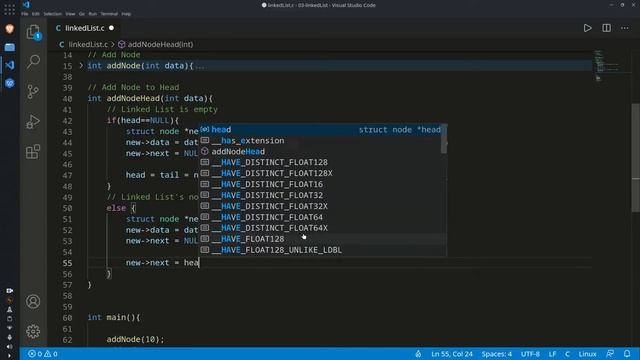The width and height of the screenshot is (640, 360).
Task: Open the Extensions view
Action: pos(33,151)
